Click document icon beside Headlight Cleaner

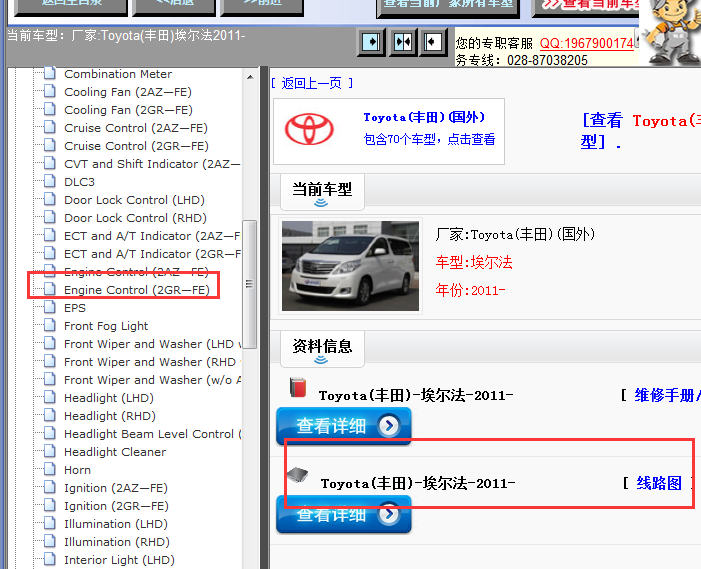[50, 451]
